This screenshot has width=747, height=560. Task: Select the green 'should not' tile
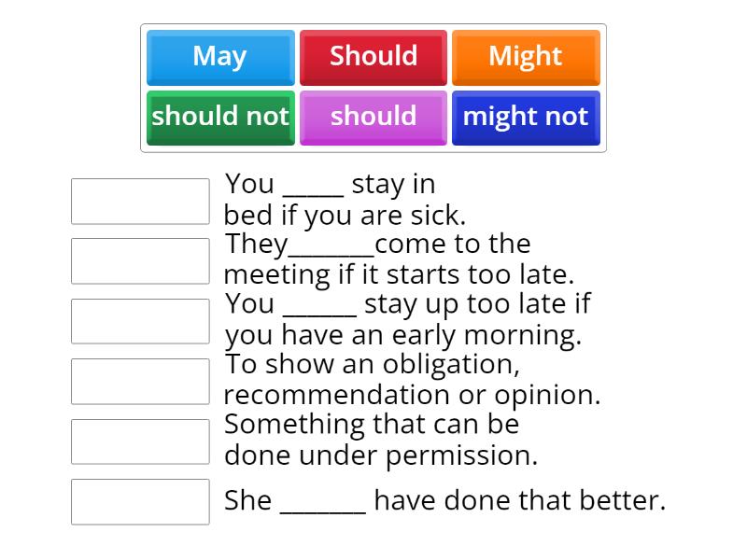click(220, 118)
